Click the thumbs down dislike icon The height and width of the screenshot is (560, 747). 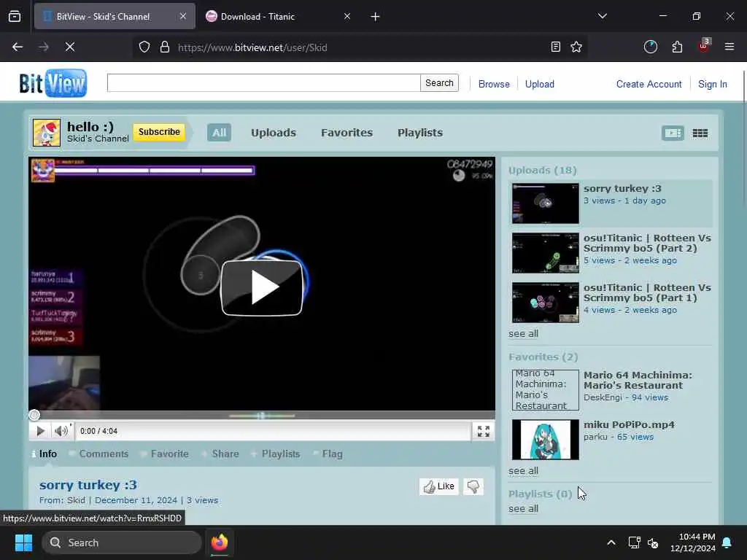pos(473,486)
